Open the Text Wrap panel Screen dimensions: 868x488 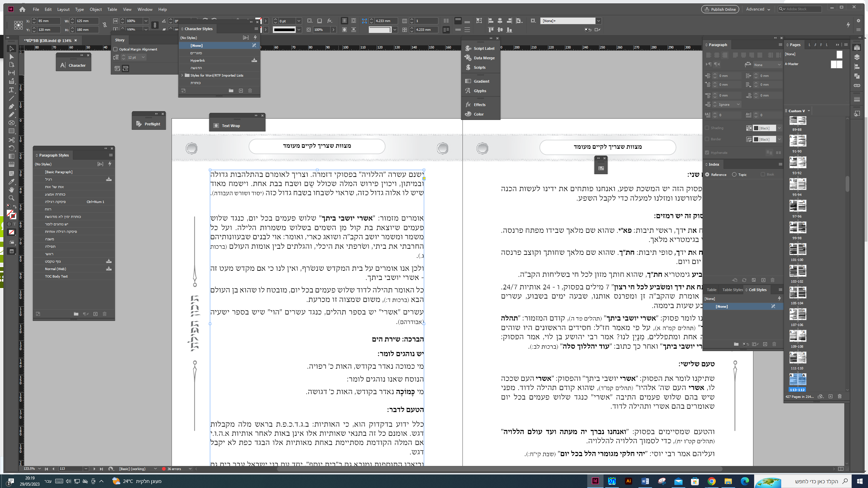click(231, 126)
